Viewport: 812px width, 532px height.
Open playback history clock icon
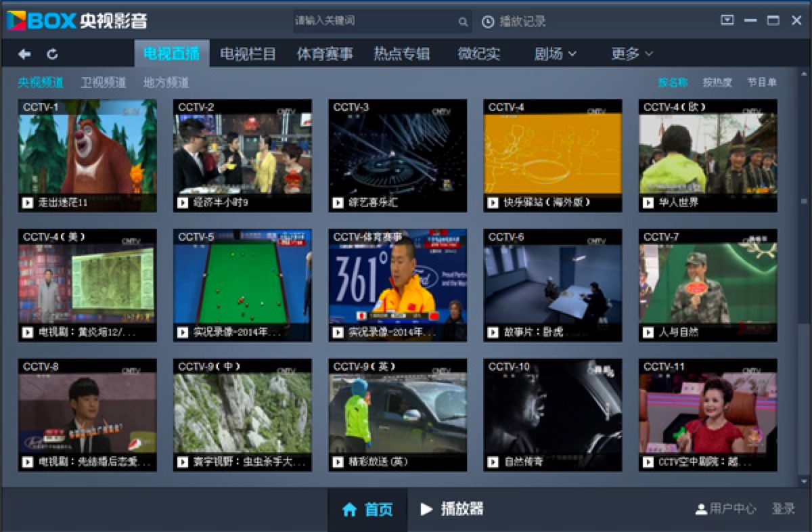click(x=487, y=22)
